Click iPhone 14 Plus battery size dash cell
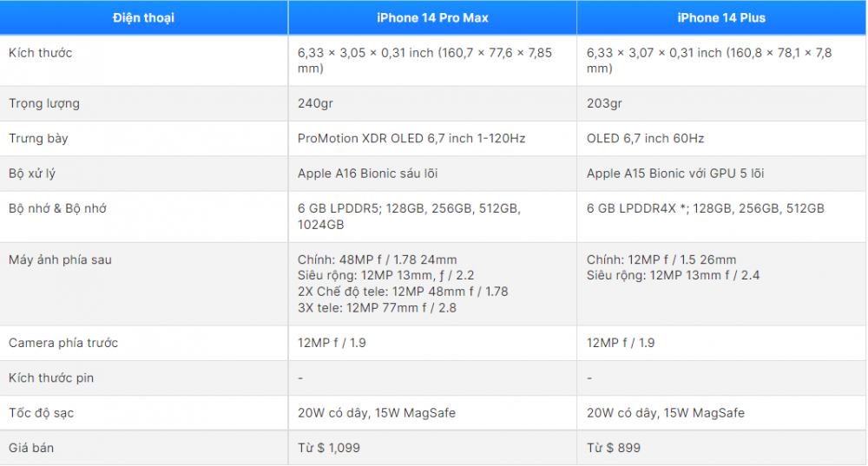 [721, 378]
